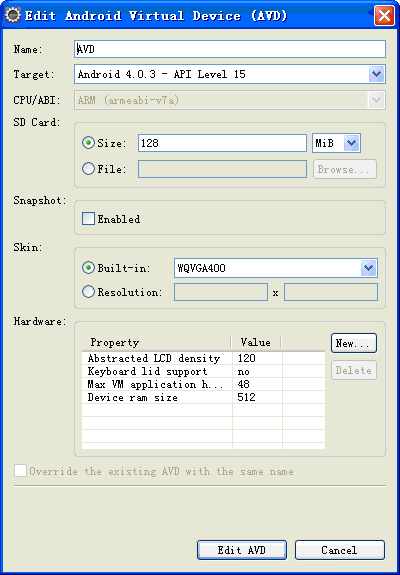
Task: Select the SD Card File radio button
Action: click(x=88, y=169)
